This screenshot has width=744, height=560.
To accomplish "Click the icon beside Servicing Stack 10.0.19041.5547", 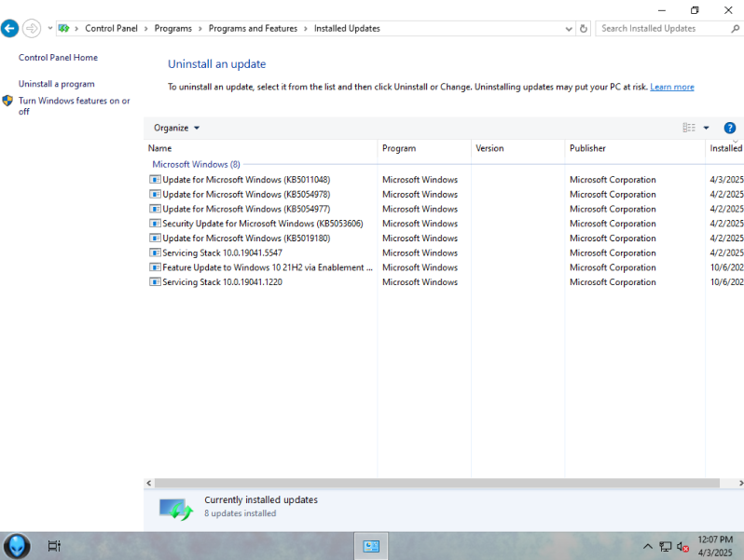I will tap(155, 253).
